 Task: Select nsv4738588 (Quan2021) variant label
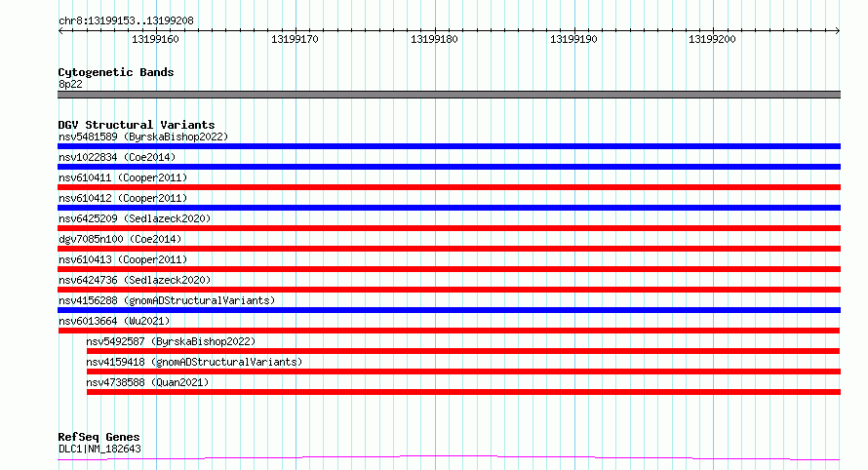coord(147,382)
